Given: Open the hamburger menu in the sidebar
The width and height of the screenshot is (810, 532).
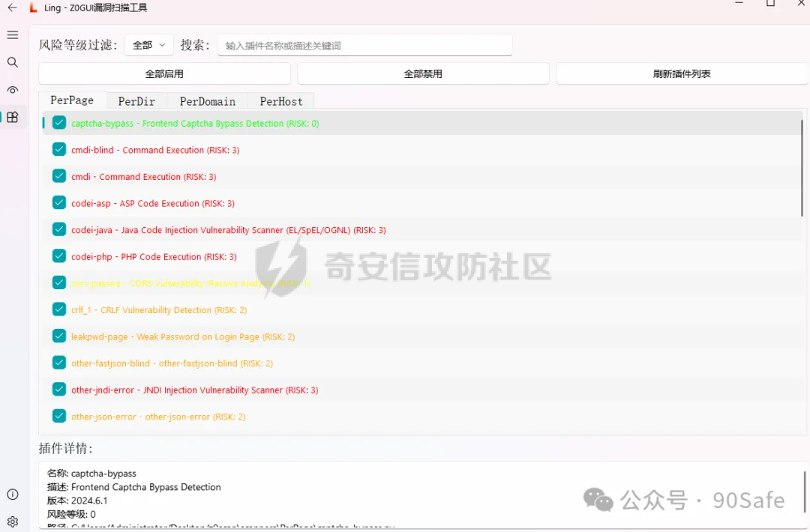Looking at the screenshot, I should [13, 35].
